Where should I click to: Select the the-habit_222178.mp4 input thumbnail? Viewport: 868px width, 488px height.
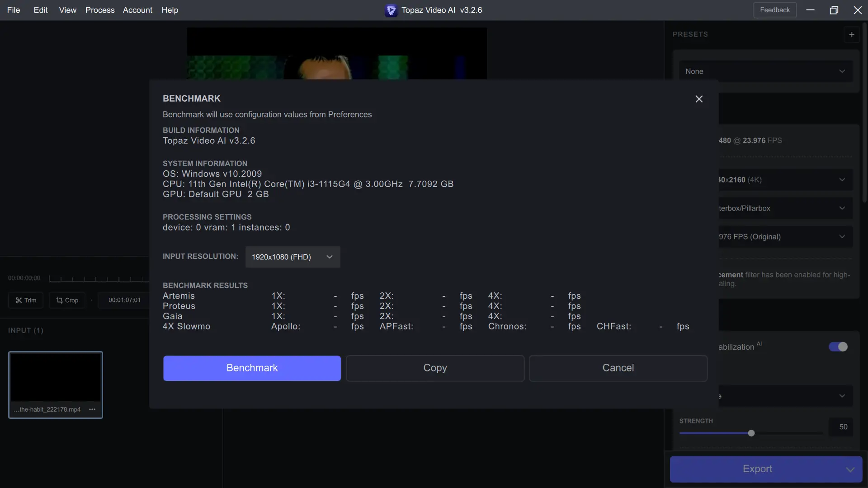(55, 377)
